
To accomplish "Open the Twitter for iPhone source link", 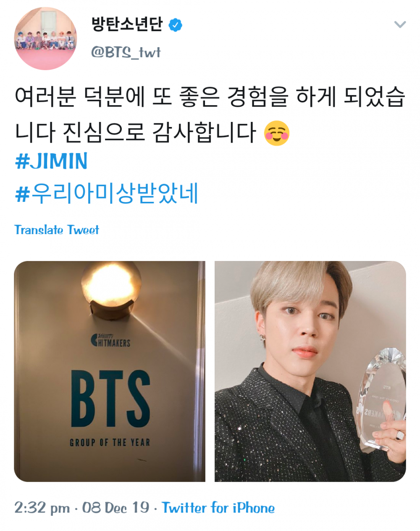I will pos(218,508).
